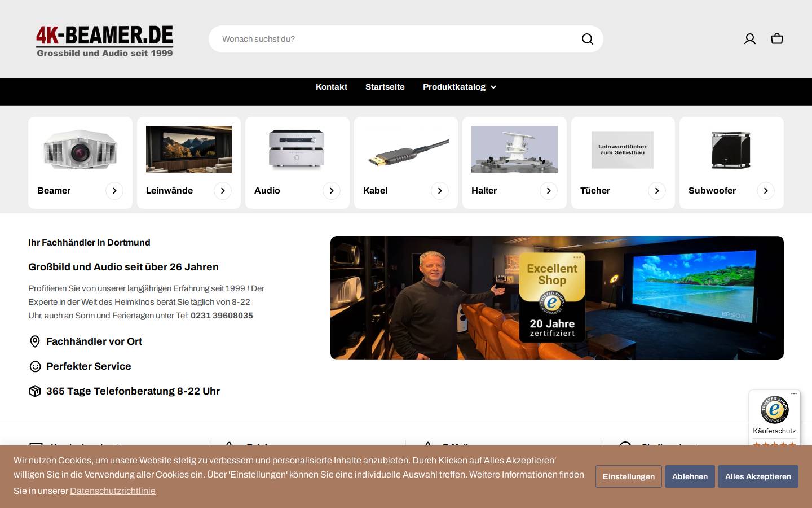Image resolution: width=812 pixels, height=508 pixels.
Task: Click the search magnifier icon
Action: tap(587, 39)
